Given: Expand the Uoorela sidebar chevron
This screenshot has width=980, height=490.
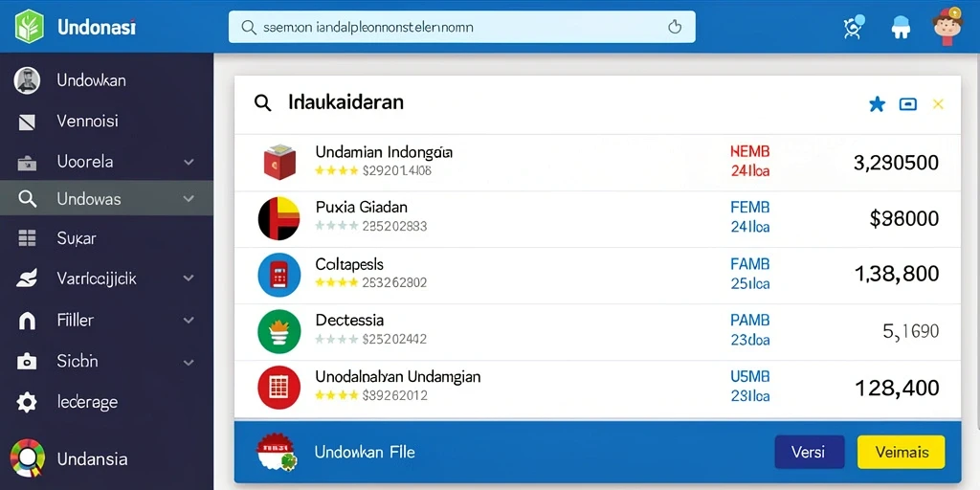Looking at the screenshot, I should tap(189, 163).
